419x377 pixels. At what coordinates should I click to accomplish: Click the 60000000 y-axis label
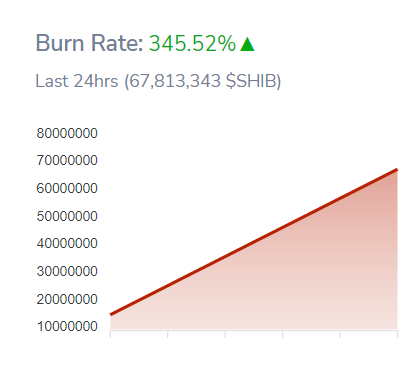point(67,188)
